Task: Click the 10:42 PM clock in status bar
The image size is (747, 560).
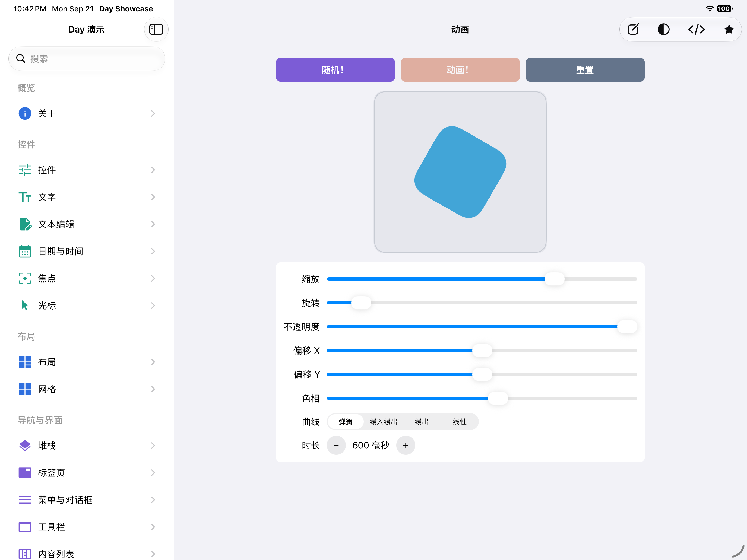Action: (30, 9)
